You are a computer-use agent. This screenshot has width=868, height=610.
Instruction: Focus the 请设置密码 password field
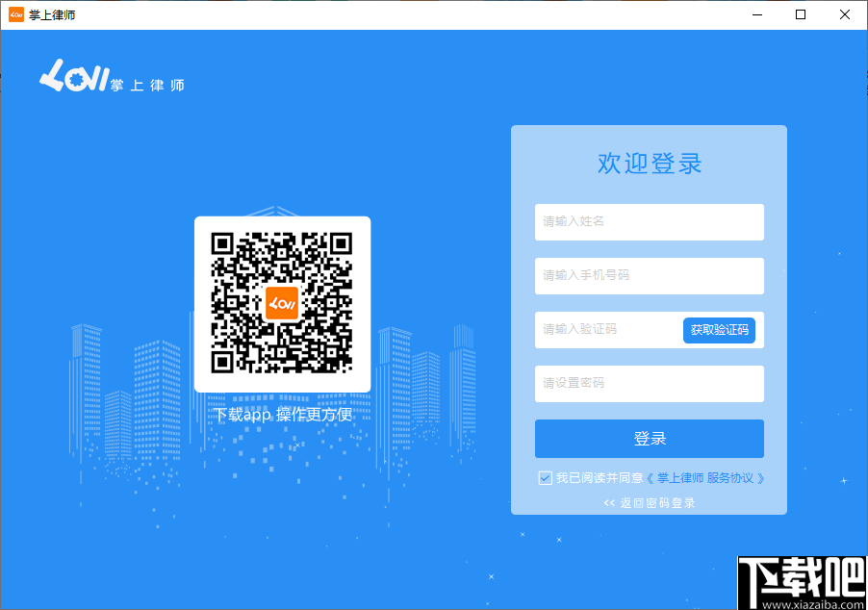(x=649, y=384)
